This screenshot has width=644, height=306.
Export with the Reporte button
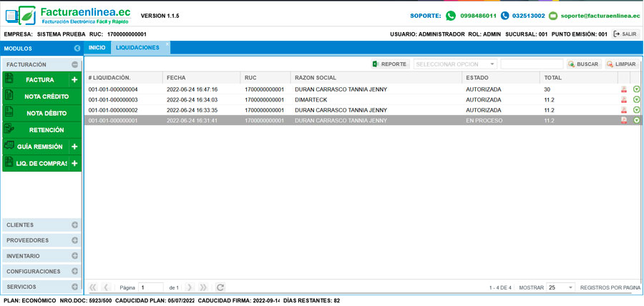[389, 64]
